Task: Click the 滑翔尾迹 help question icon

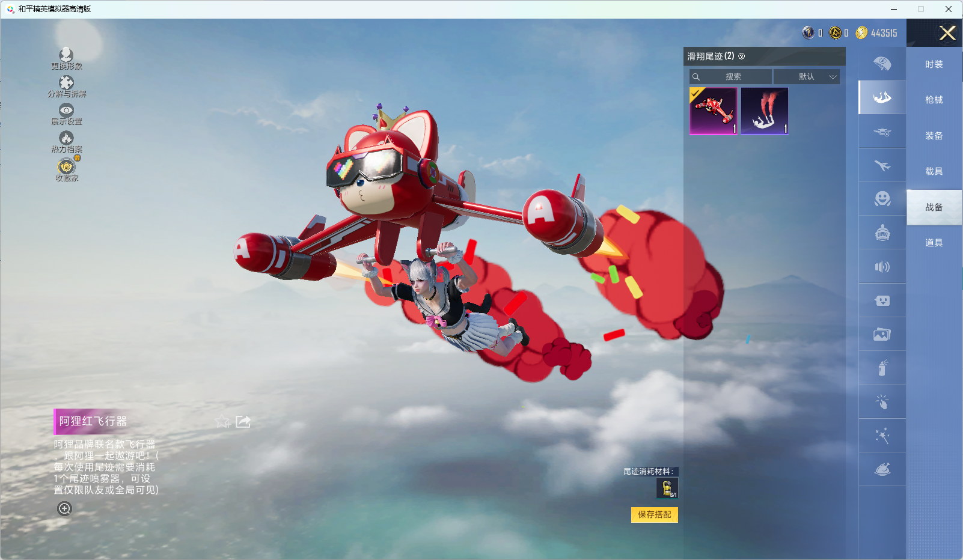Action: click(x=742, y=56)
